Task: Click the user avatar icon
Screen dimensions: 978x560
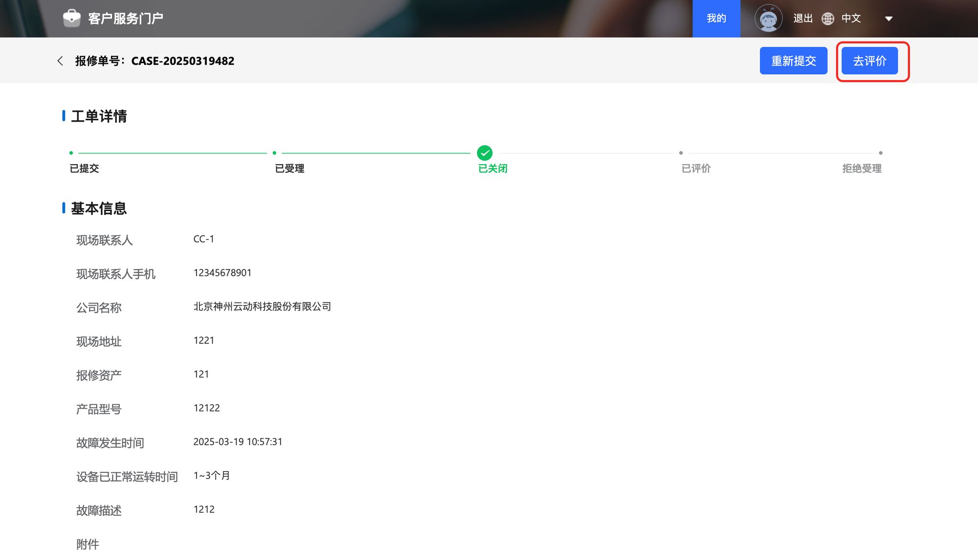Action: tap(768, 19)
